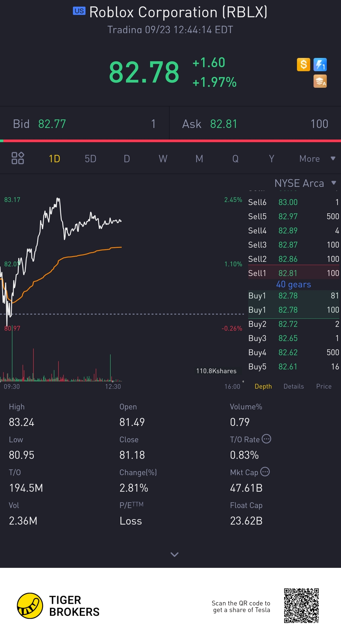This screenshot has width=341, height=644.
Task: Tap the P/E TTM value Loss
Action: [x=131, y=521]
